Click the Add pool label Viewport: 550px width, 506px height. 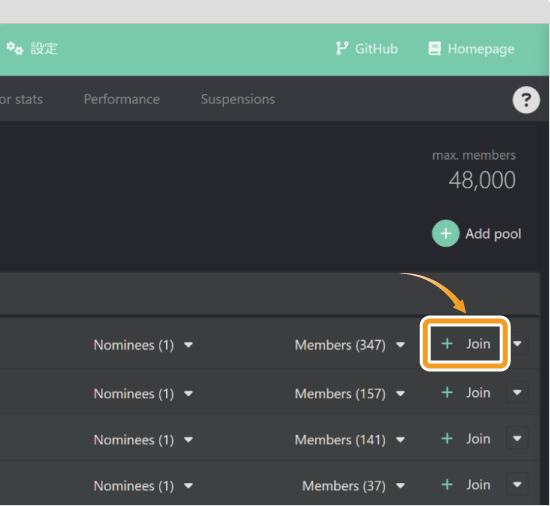coord(493,234)
